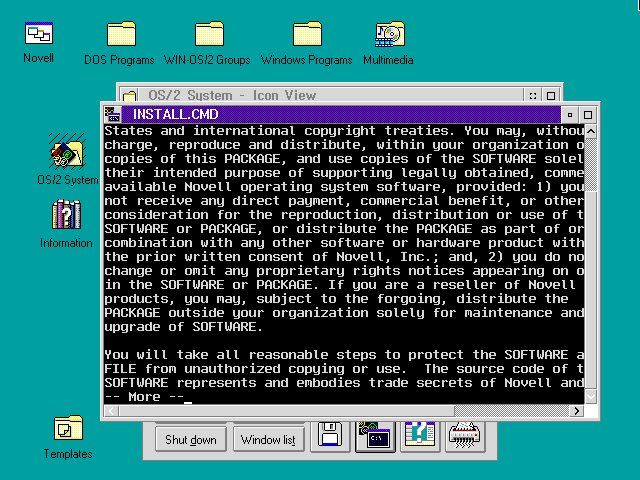Image resolution: width=640 pixels, height=480 pixels.
Task: Click the INSTALL.CMD horizontal scrollbar thumb
Action: point(287,411)
